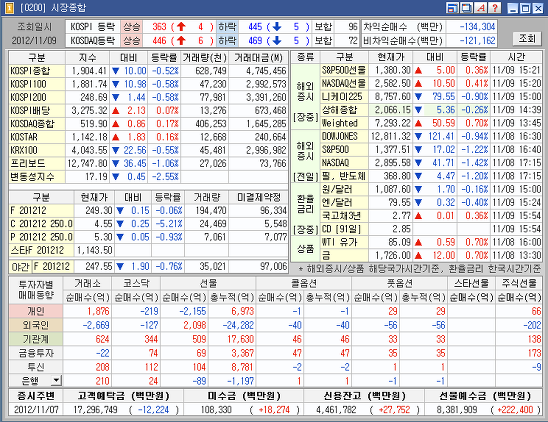
Task: Click the 고객예탁금 value 17,296,749
Action: (95, 410)
